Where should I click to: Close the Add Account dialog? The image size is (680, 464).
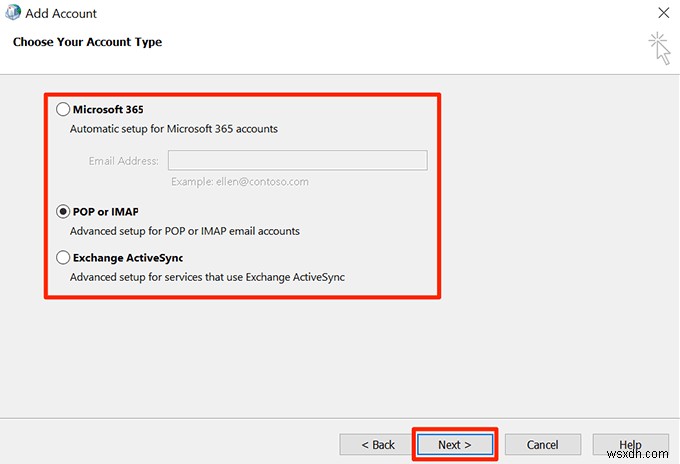[x=664, y=13]
